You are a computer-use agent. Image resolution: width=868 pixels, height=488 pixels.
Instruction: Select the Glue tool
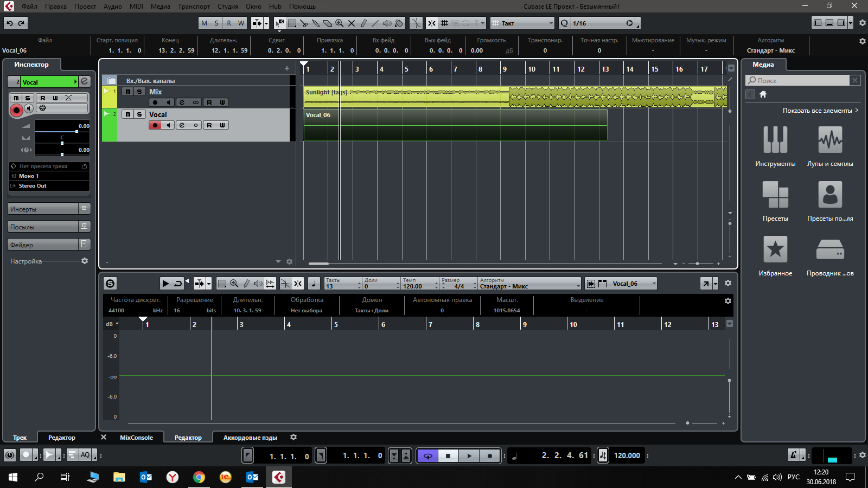tap(316, 23)
